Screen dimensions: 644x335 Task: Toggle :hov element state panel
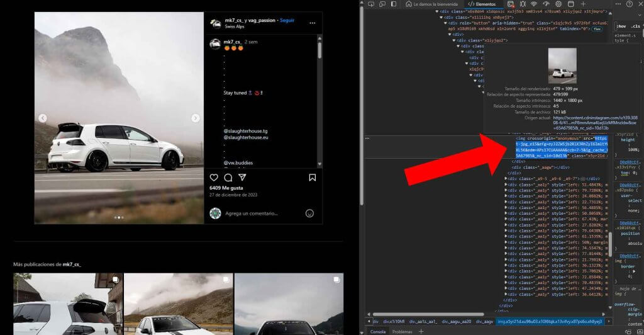(622, 26)
